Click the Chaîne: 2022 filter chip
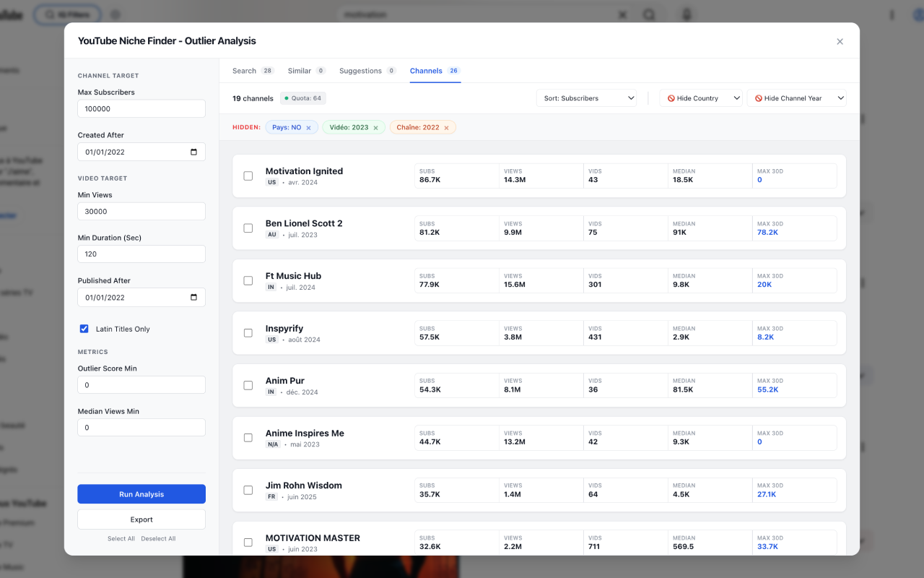Image resolution: width=924 pixels, height=578 pixels. (x=422, y=127)
